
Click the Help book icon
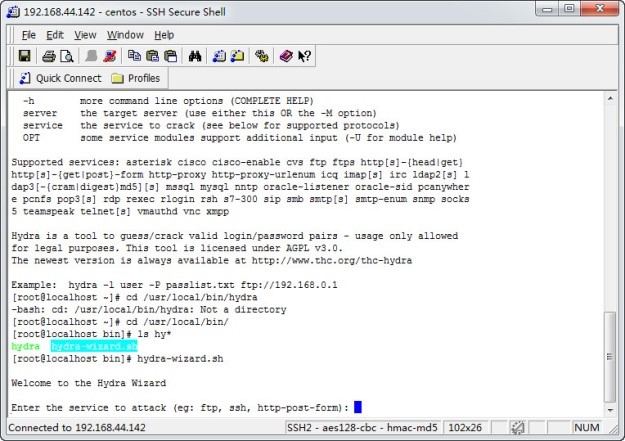tap(286, 56)
